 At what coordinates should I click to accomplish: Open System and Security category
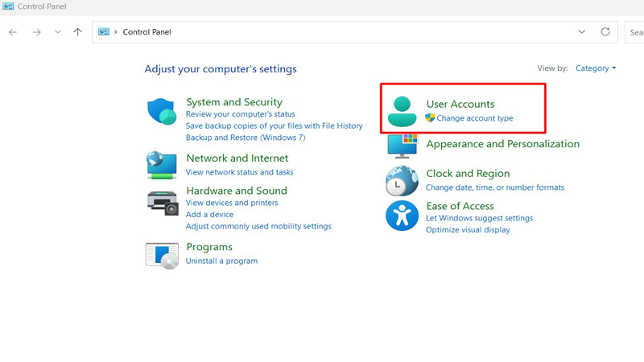click(234, 102)
